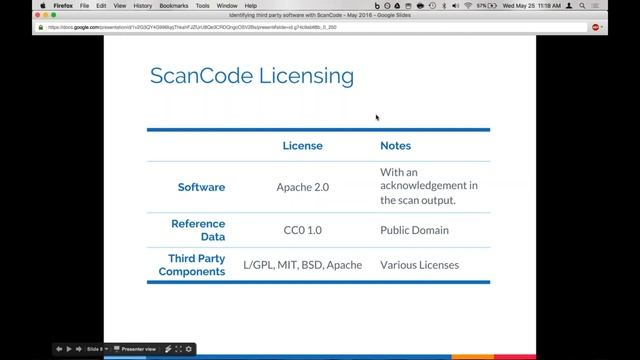Click the battery status indicator

(x=487, y=6)
